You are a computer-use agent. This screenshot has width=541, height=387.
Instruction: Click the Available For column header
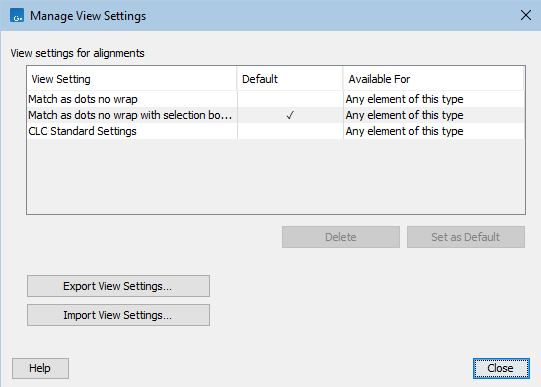[x=433, y=79]
